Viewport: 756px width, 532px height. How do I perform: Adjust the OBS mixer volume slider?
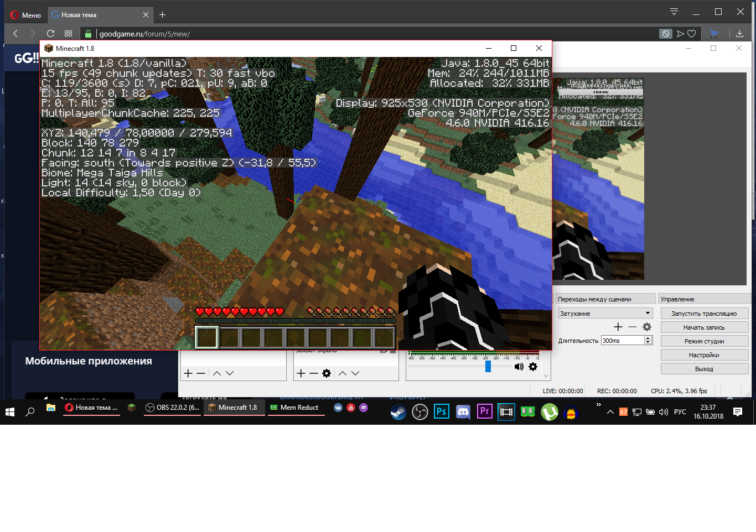[488, 367]
